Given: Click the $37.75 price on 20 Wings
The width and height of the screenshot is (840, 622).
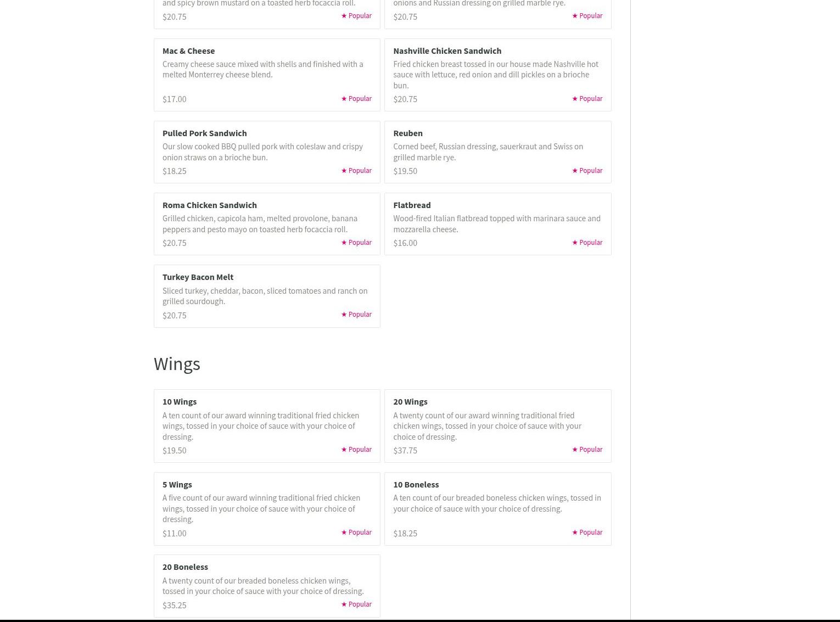Looking at the screenshot, I should point(405,450).
